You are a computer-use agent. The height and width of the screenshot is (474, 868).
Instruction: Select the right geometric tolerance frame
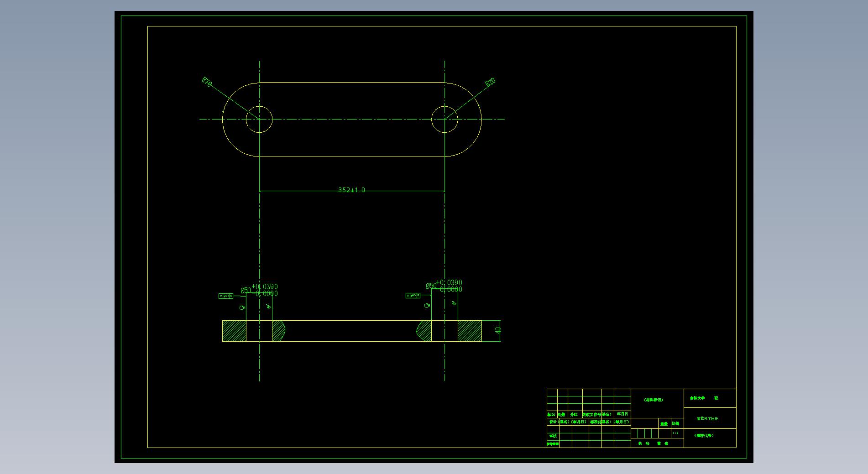[x=413, y=296]
